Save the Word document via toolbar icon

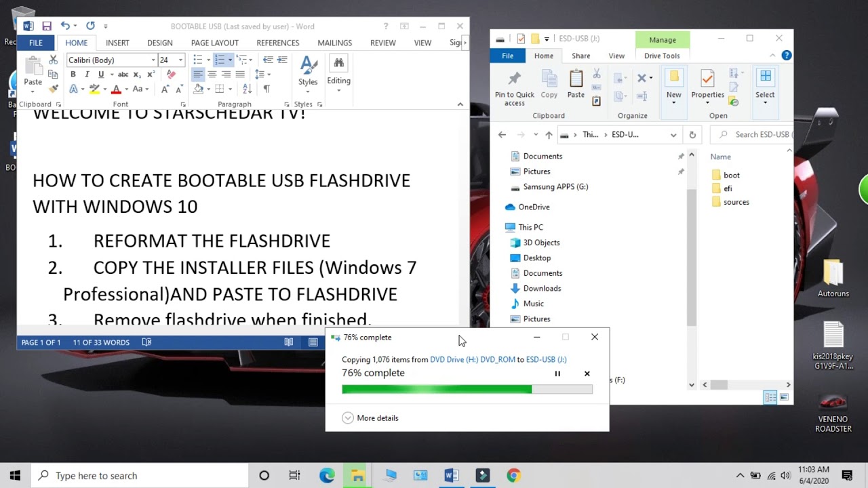click(x=47, y=26)
